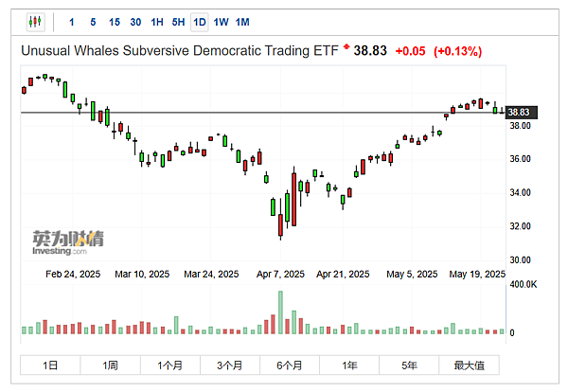Click the red up arrow indicator
The width and height of the screenshot is (568, 392).
(346, 46)
